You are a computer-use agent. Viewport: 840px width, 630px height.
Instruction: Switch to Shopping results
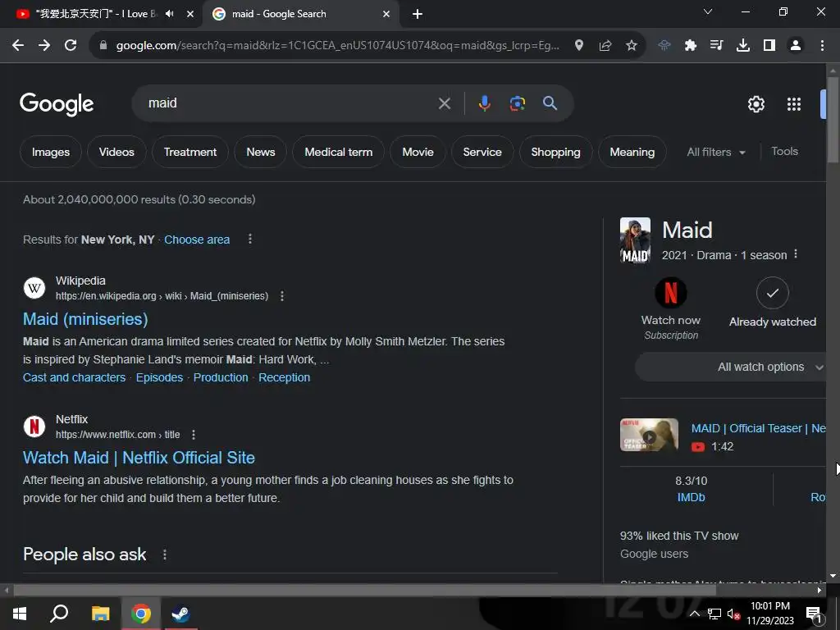coord(555,152)
